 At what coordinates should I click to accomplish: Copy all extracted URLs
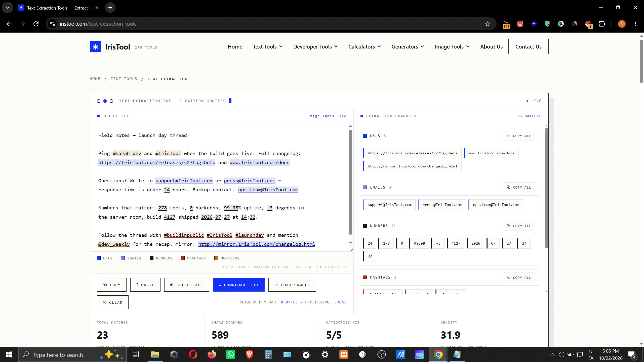pos(519,136)
